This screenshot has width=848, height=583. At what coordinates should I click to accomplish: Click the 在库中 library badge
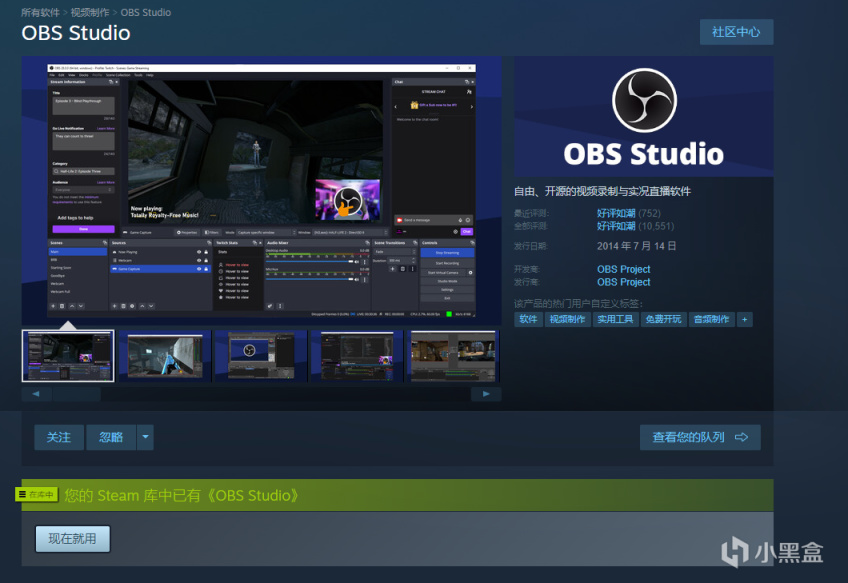click(37, 494)
